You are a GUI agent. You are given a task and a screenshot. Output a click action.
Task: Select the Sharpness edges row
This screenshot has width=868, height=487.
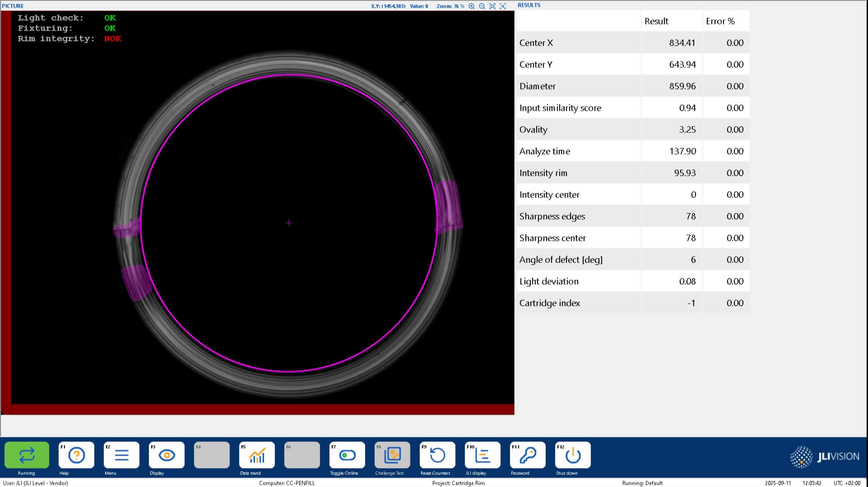click(x=633, y=216)
